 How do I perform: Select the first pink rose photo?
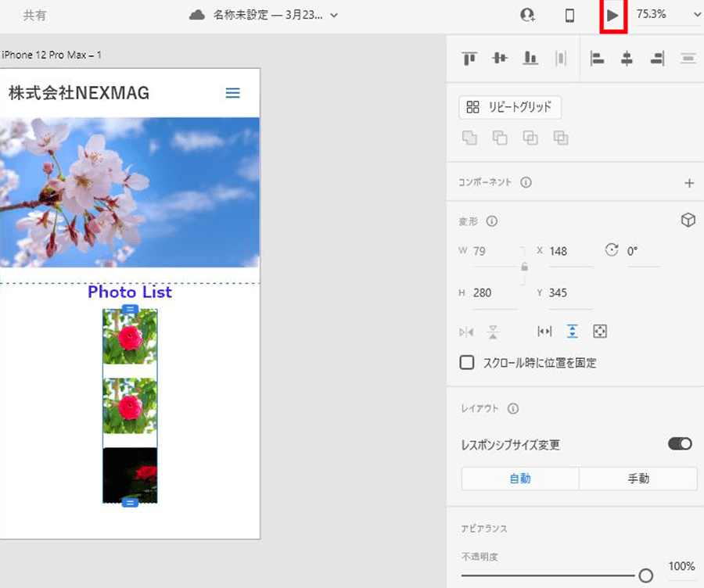pyautogui.click(x=130, y=337)
